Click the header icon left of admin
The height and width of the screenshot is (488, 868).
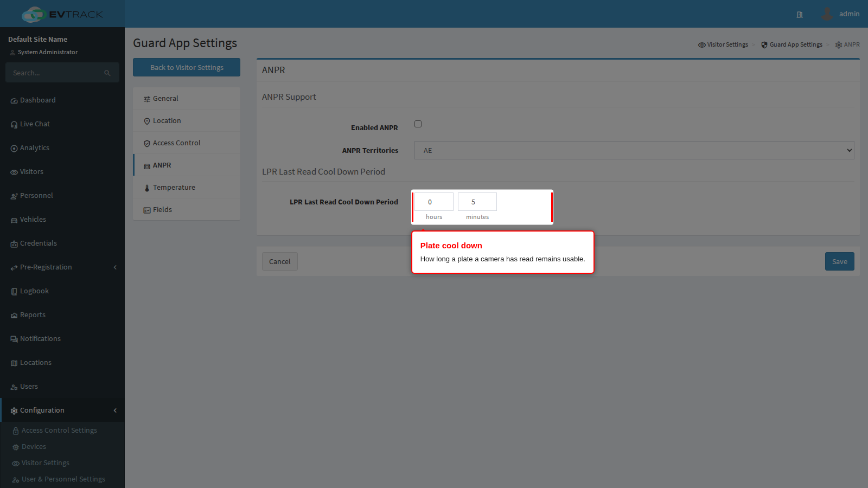tap(800, 15)
